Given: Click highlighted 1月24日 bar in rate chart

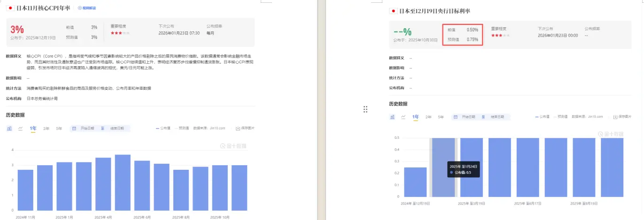Looking at the screenshot, I should 443,167.
